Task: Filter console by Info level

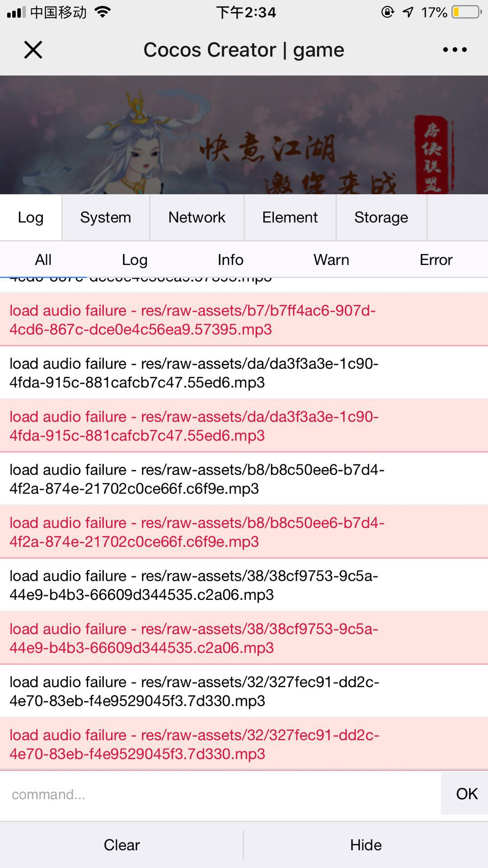Action: 230,260
